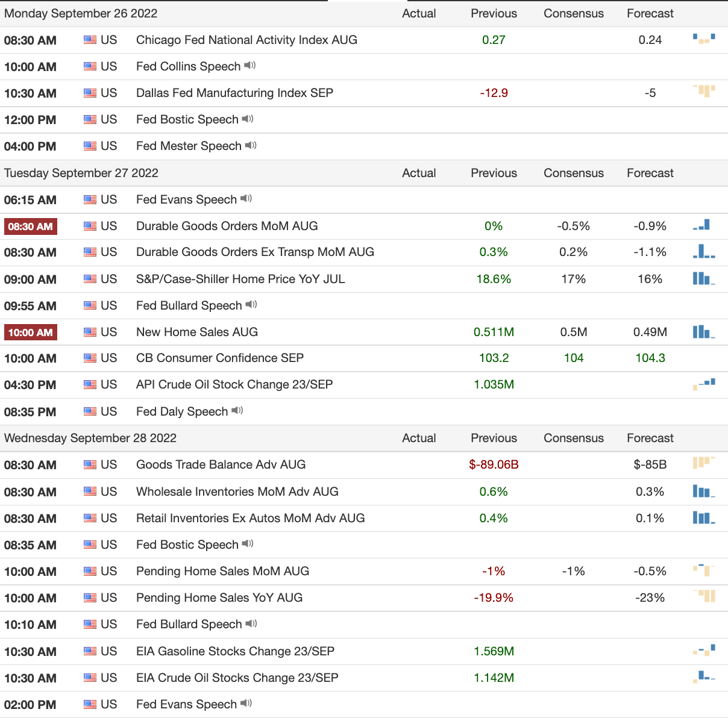Click speaker icon beside Fed Collins Speech
The height and width of the screenshot is (718, 728).
[x=250, y=66]
